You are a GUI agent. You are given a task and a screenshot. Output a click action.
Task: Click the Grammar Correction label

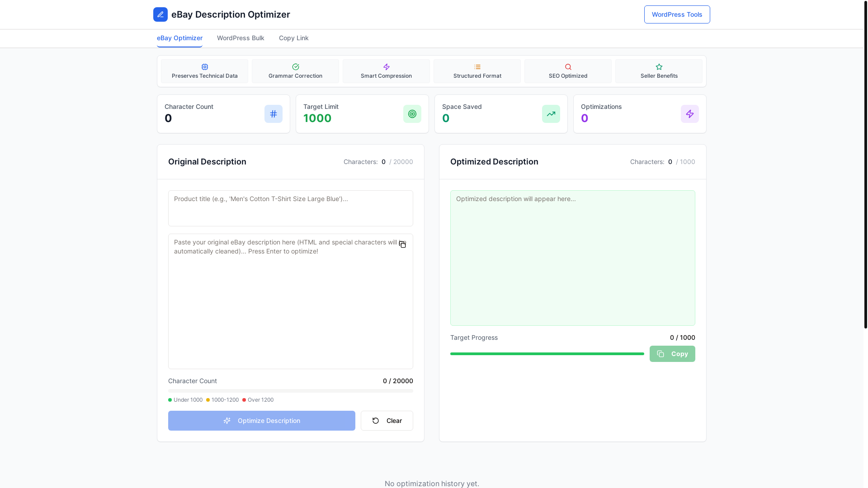pos(296,76)
